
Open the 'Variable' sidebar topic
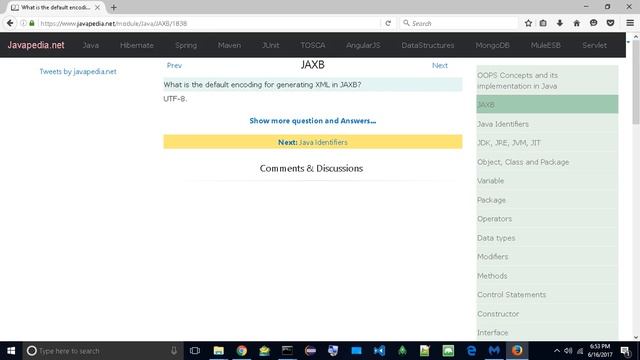pos(547,181)
